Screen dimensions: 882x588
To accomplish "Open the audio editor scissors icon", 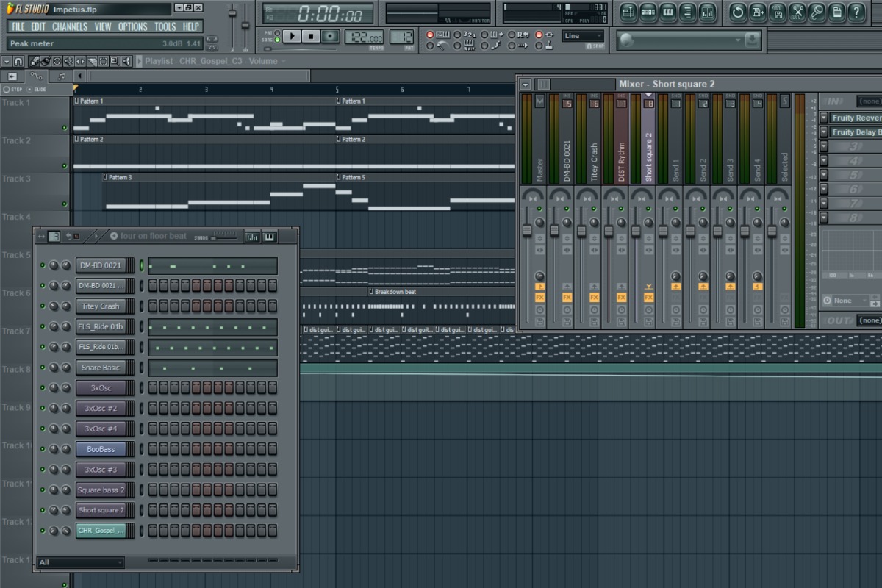I will pyautogui.click(x=797, y=12).
